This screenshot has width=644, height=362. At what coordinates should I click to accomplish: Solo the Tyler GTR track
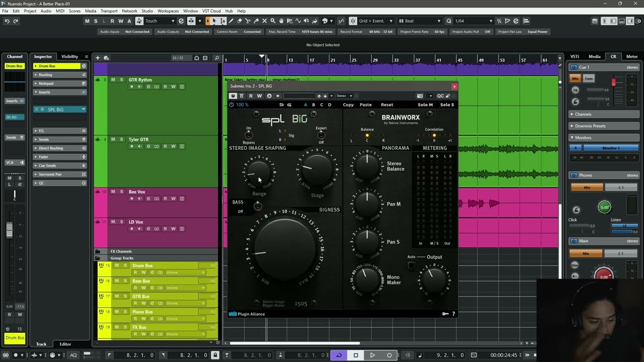tap(121, 139)
